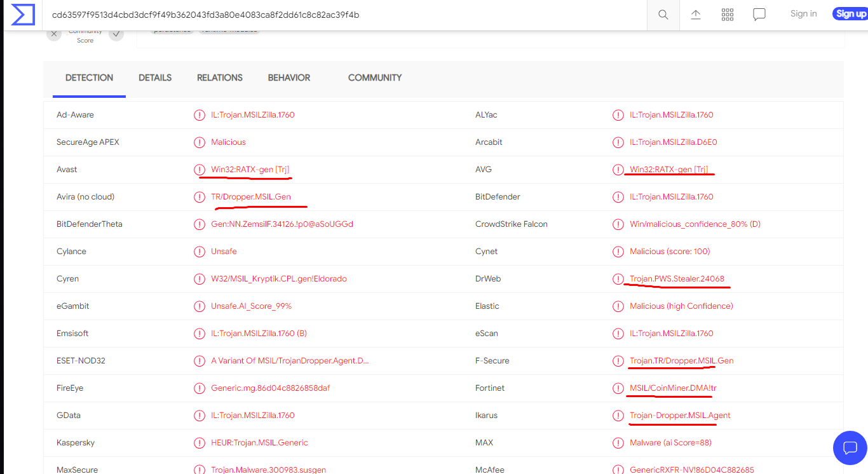The height and width of the screenshot is (474, 868).
Task: Click the alert icon in eGambit row
Action: (x=200, y=306)
